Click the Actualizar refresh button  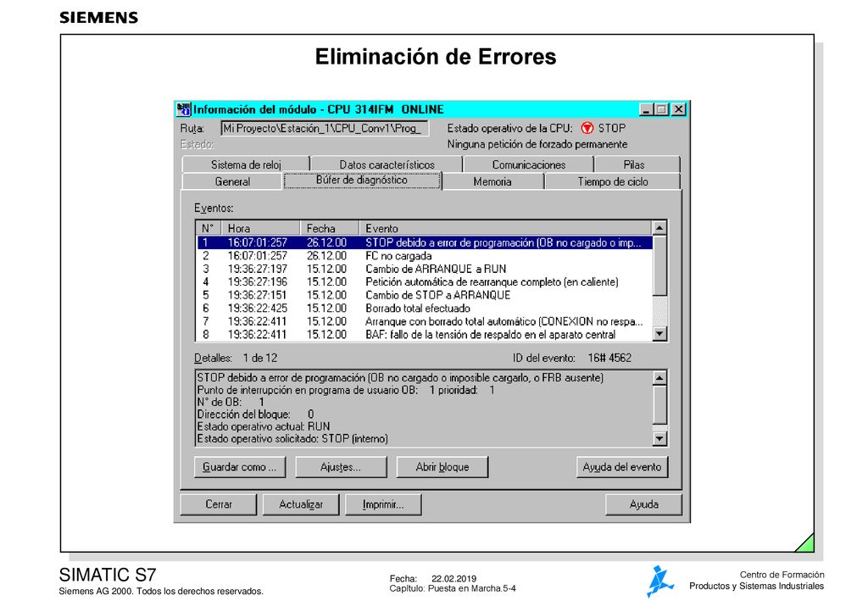301,504
